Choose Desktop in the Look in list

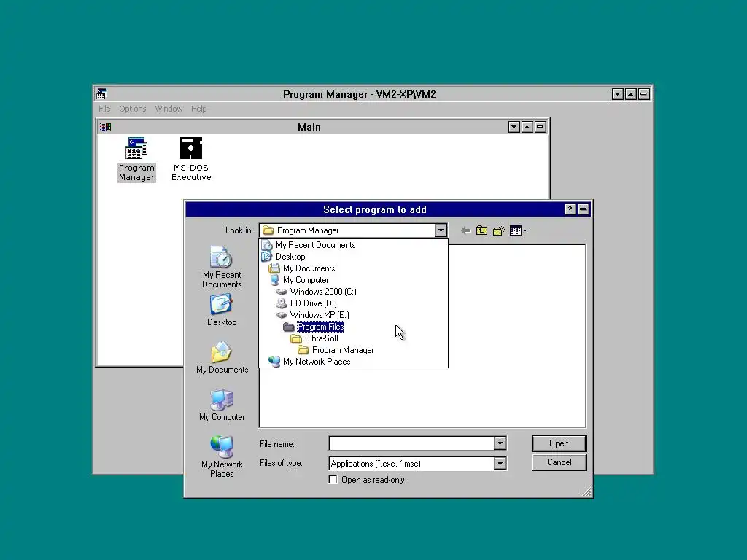pyautogui.click(x=354, y=257)
